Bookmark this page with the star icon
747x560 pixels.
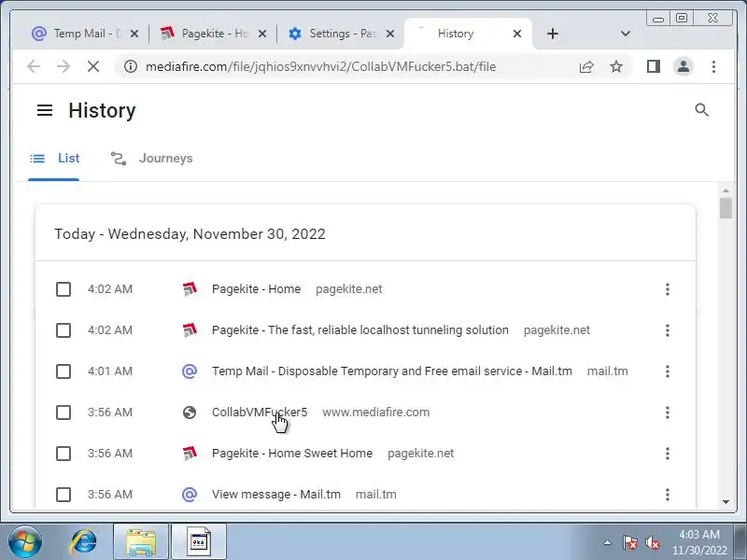(616, 66)
